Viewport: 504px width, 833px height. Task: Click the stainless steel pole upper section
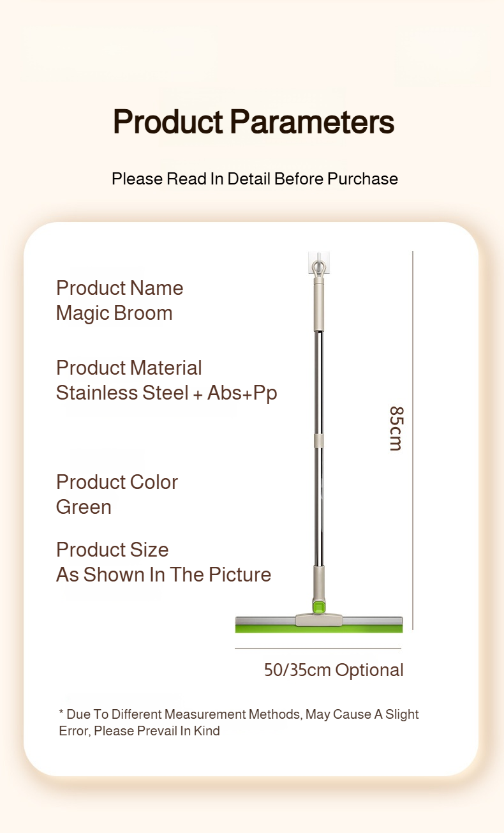(x=318, y=383)
